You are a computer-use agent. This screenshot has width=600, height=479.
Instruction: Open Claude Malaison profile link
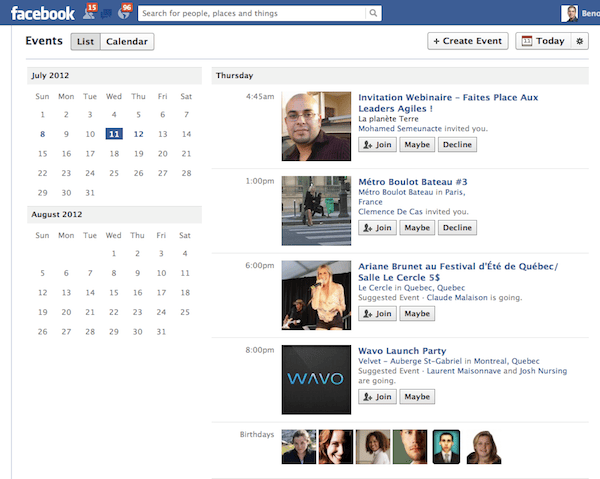[457, 298]
